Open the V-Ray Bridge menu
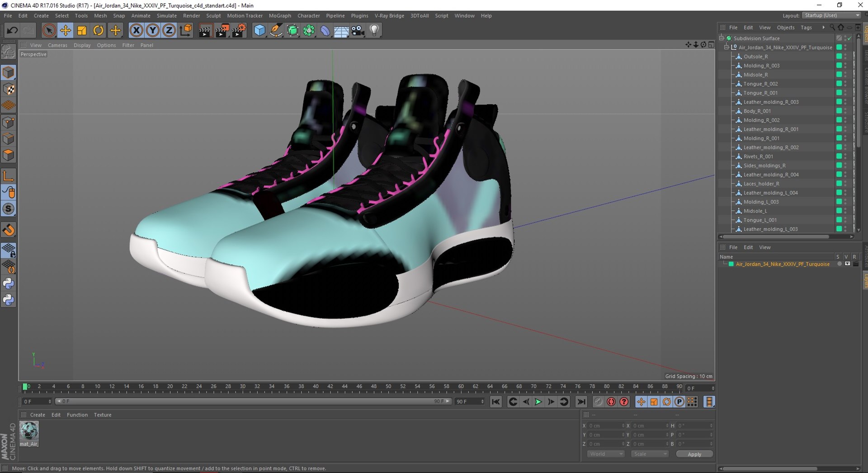 click(389, 15)
